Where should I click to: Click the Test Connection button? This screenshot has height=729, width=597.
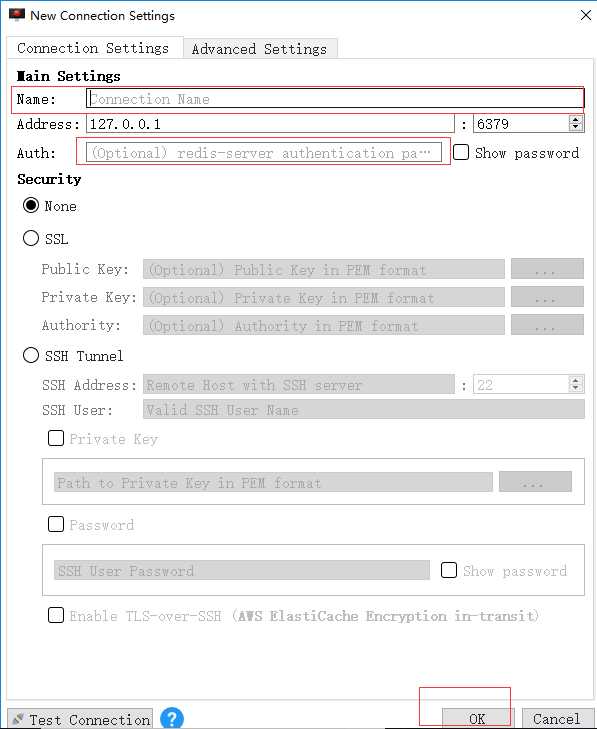pyautogui.click(x=80, y=719)
